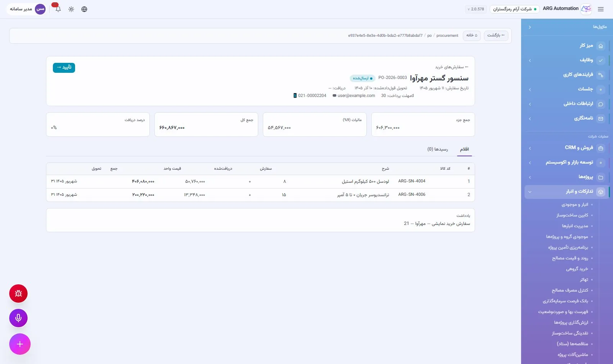Viewport: 613px width, 364px height.
Task: Click the red bug report button
Action: click(x=18, y=293)
